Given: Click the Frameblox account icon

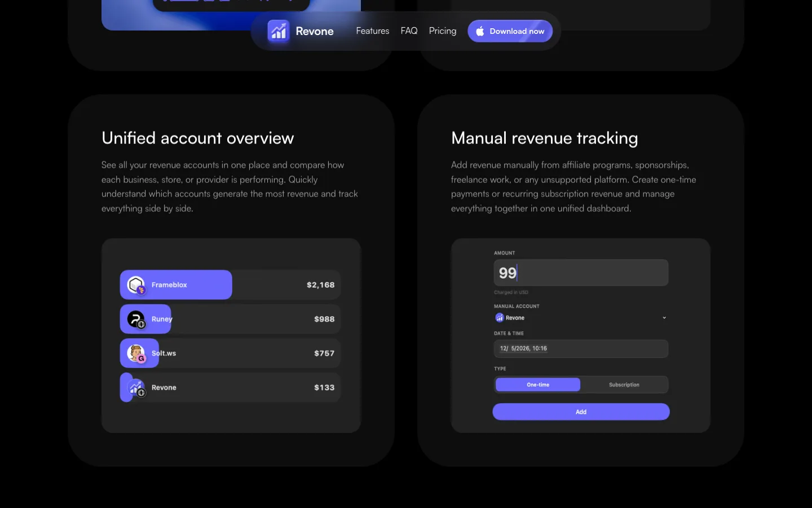Looking at the screenshot, I should [x=136, y=285].
